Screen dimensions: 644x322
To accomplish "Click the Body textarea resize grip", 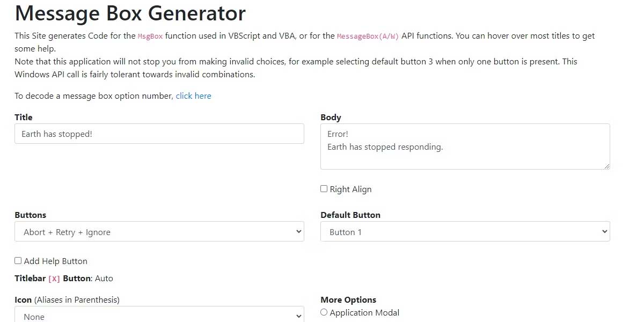I will [x=607, y=166].
